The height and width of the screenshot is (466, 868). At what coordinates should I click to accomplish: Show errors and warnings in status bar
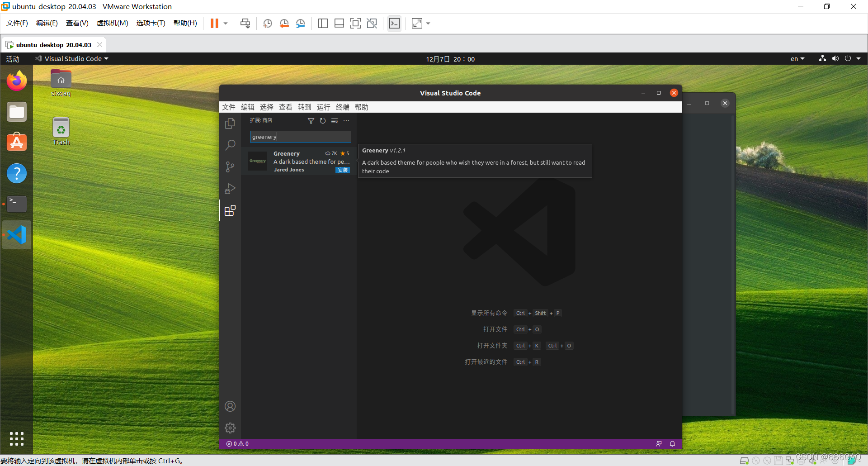[x=237, y=444]
